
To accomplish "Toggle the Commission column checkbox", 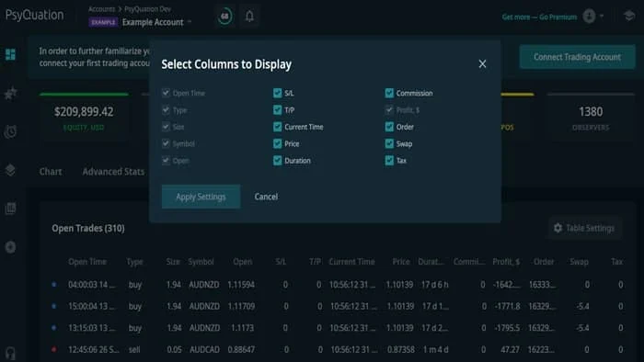I will [389, 93].
